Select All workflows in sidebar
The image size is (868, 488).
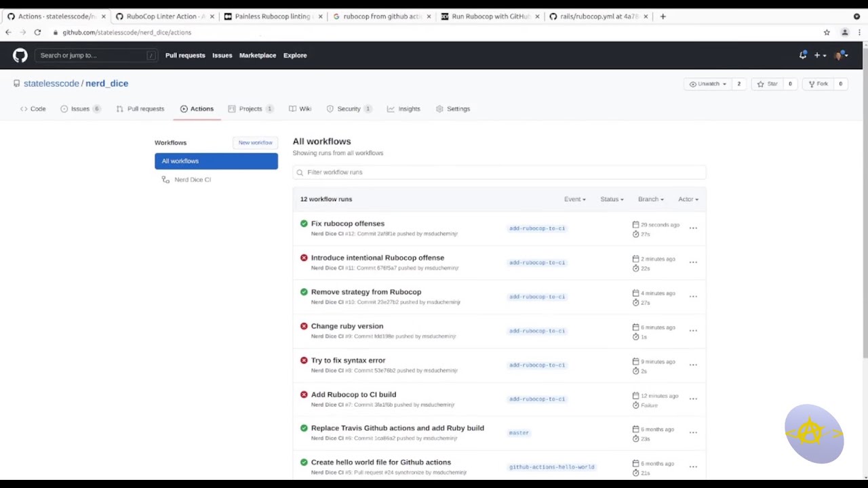(216, 161)
